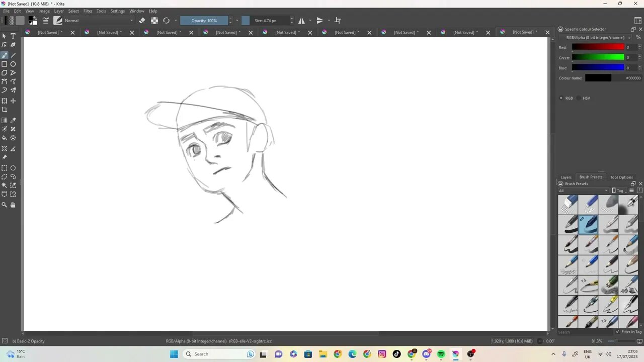
Task: Select the Rectangular Selection tool
Action: pyautogui.click(x=5, y=168)
